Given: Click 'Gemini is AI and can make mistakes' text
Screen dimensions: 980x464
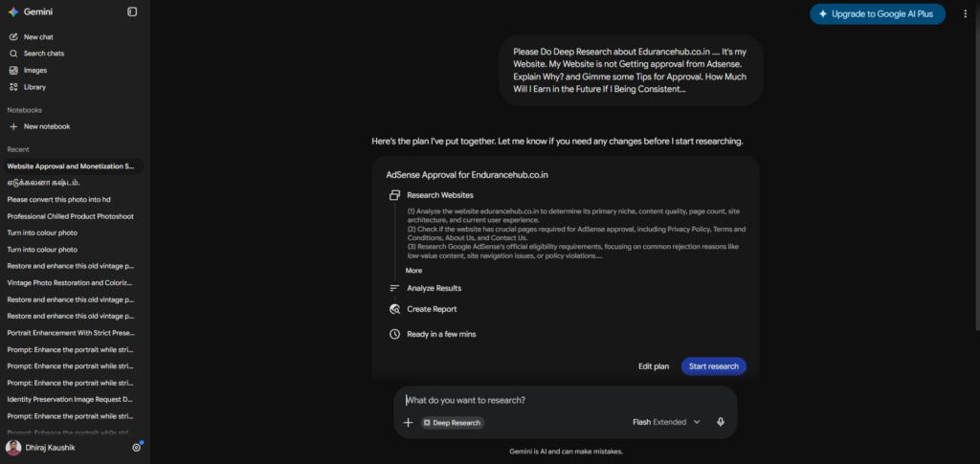Looking at the screenshot, I should (566, 452).
